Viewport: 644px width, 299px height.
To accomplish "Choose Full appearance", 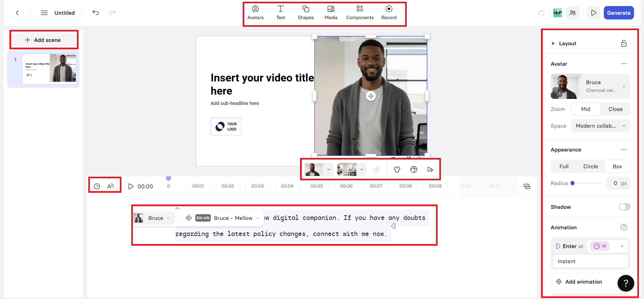I will tap(564, 166).
